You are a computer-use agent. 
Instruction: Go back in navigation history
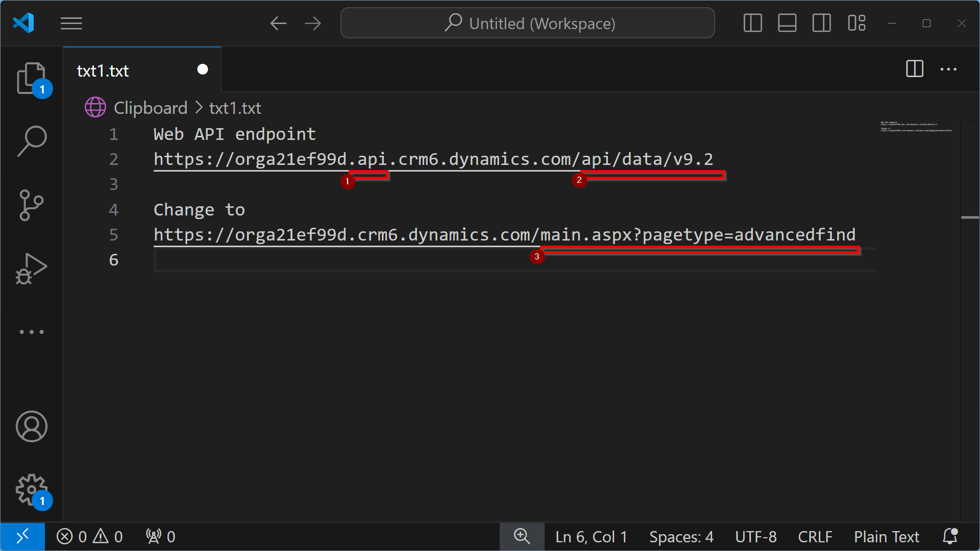tap(278, 23)
